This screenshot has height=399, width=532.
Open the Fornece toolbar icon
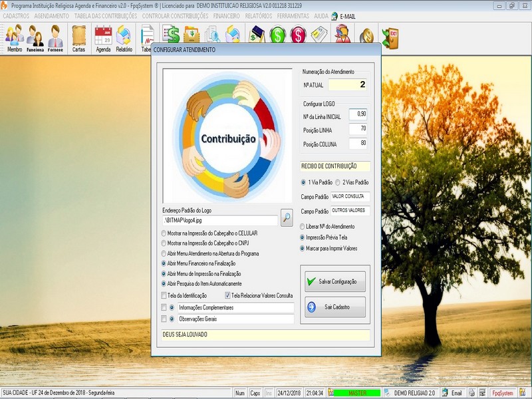(55, 39)
